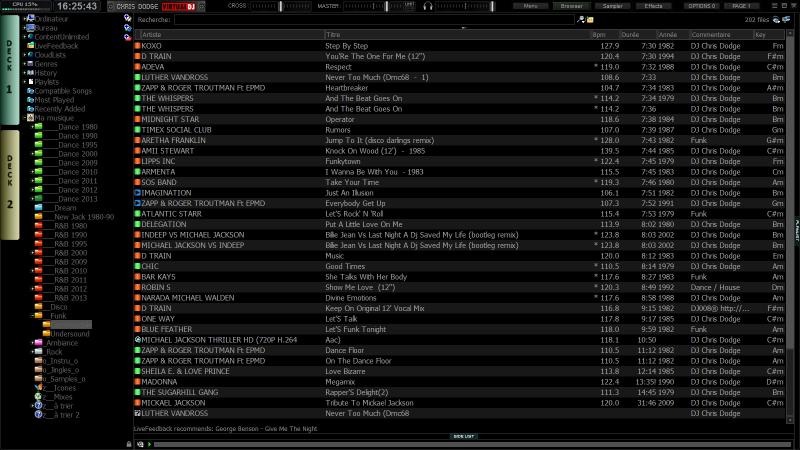Adjust the crossfader slider in top bar
800x450 pixels.
[280, 6]
